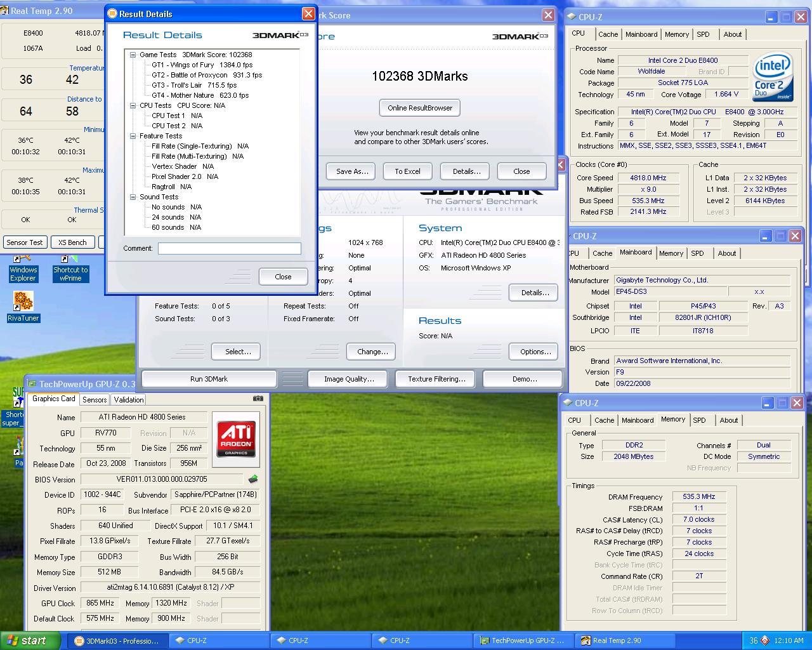Screen dimensions: 812x650
Task: Open the Online ResultBrowser
Action: [x=420, y=108]
